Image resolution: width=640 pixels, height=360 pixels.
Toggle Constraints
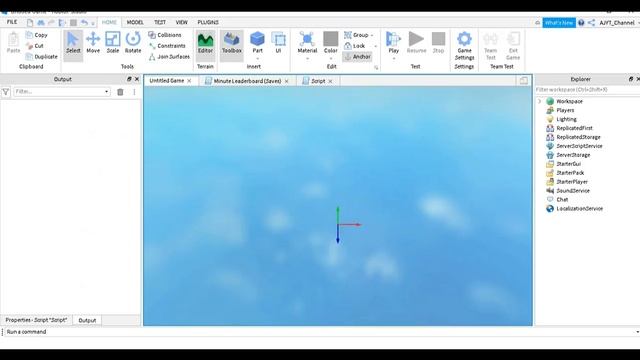pyautogui.click(x=167, y=46)
